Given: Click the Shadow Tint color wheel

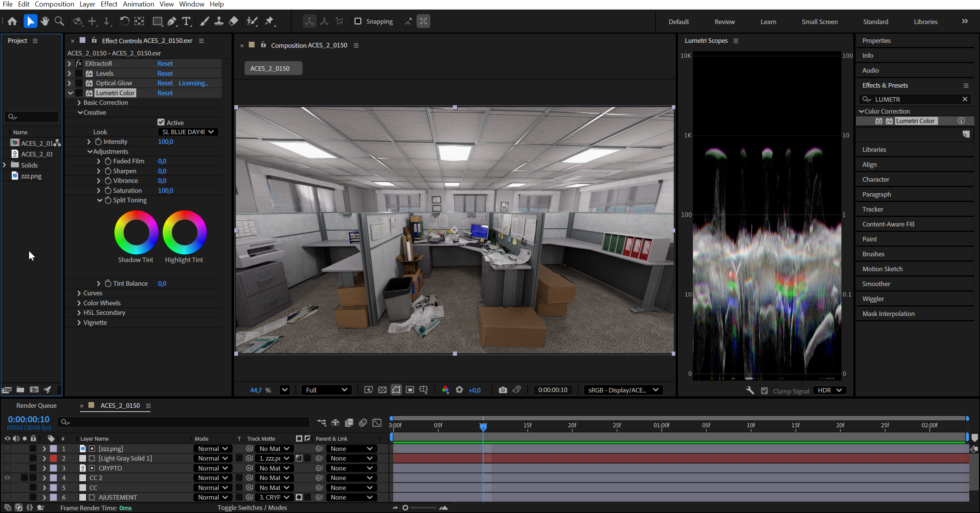Looking at the screenshot, I should coord(136,232).
